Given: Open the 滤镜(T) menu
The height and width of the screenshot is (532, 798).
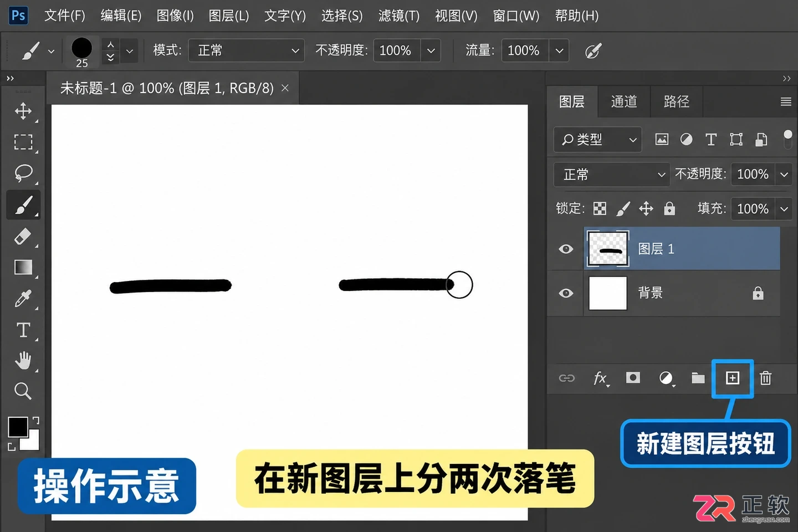Looking at the screenshot, I should (x=398, y=16).
